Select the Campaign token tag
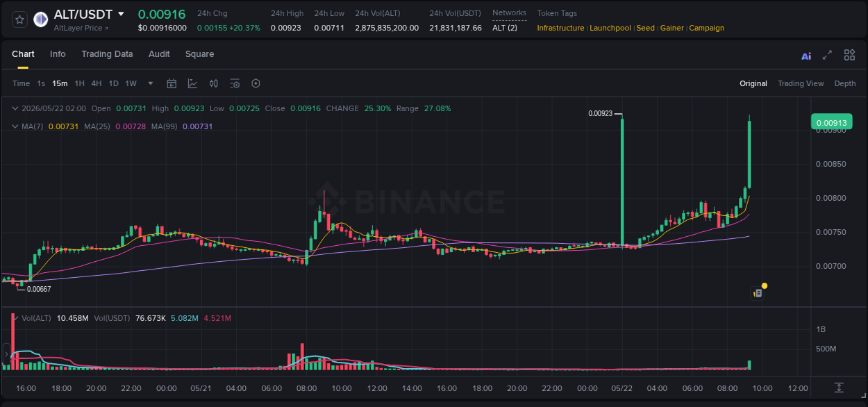 (x=706, y=28)
